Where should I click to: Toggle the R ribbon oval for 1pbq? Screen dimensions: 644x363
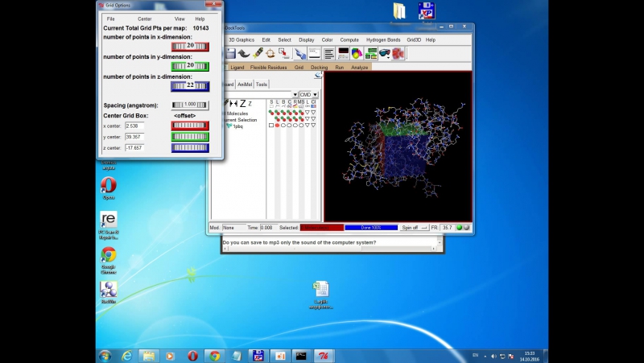tap(295, 126)
